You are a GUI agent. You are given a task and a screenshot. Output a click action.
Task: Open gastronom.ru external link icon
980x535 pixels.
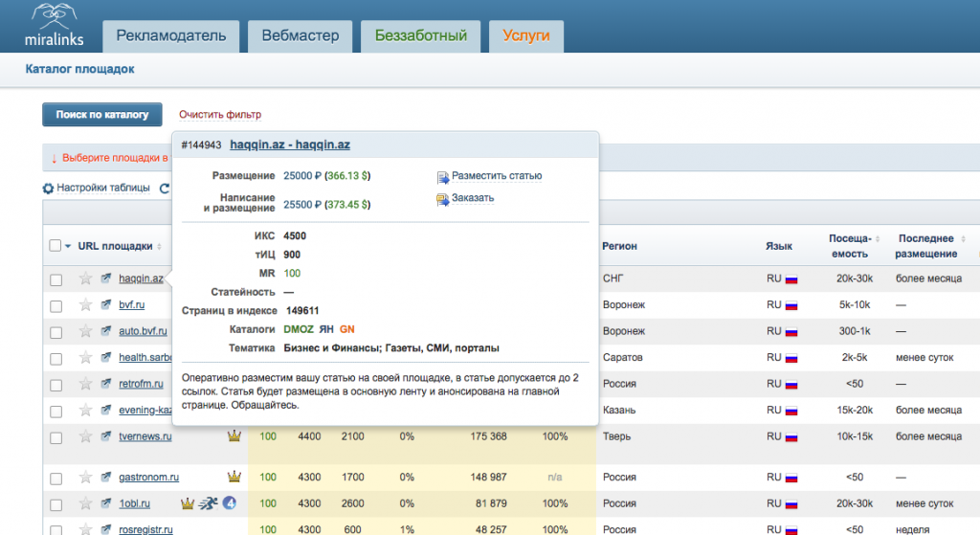pyautogui.click(x=106, y=477)
